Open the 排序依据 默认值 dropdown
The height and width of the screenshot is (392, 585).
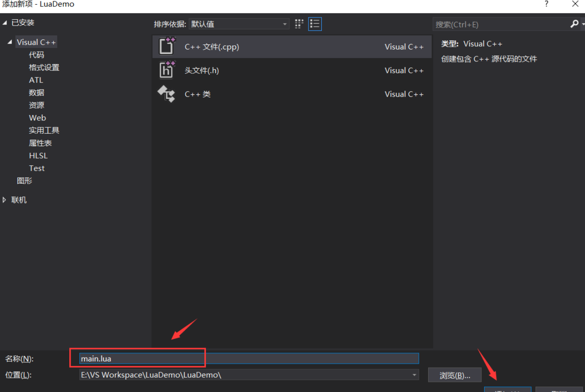[x=284, y=23]
